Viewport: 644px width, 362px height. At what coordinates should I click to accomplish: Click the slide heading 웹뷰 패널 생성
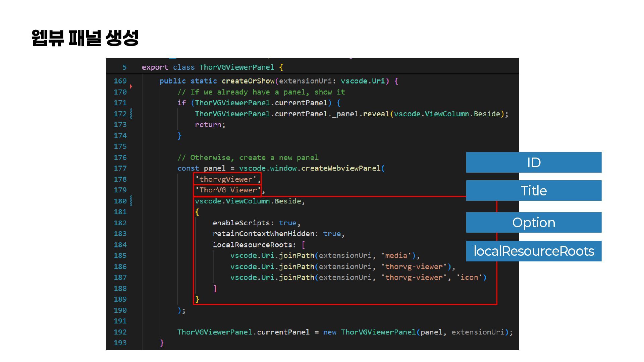pos(85,38)
